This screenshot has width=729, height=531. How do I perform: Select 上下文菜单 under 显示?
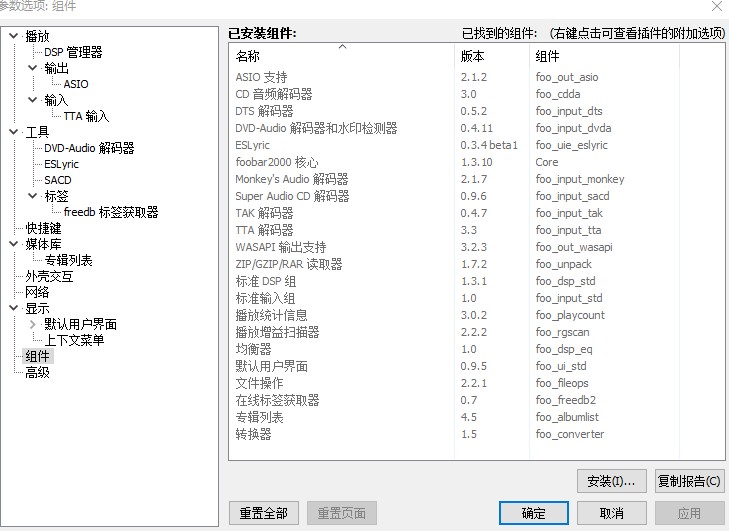[x=74, y=340]
